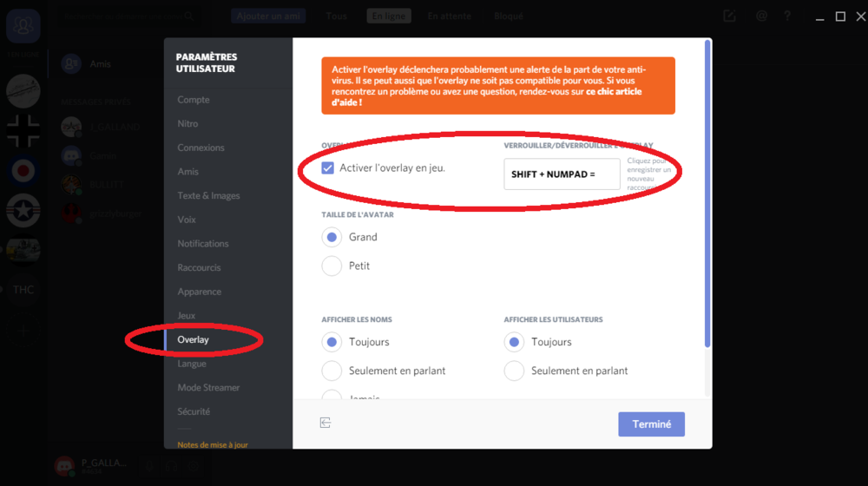The height and width of the screenshot is (486, 868).
Task: Select the RAF roundel server icon
Action: pos(23,171)
